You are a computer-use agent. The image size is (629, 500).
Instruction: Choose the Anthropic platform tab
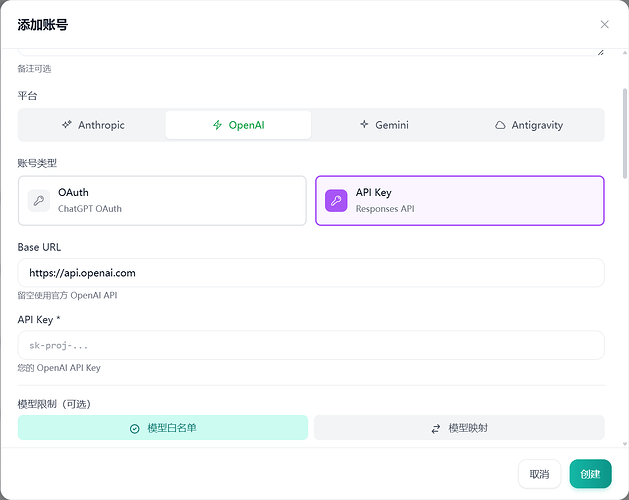[x=93, y=125]
